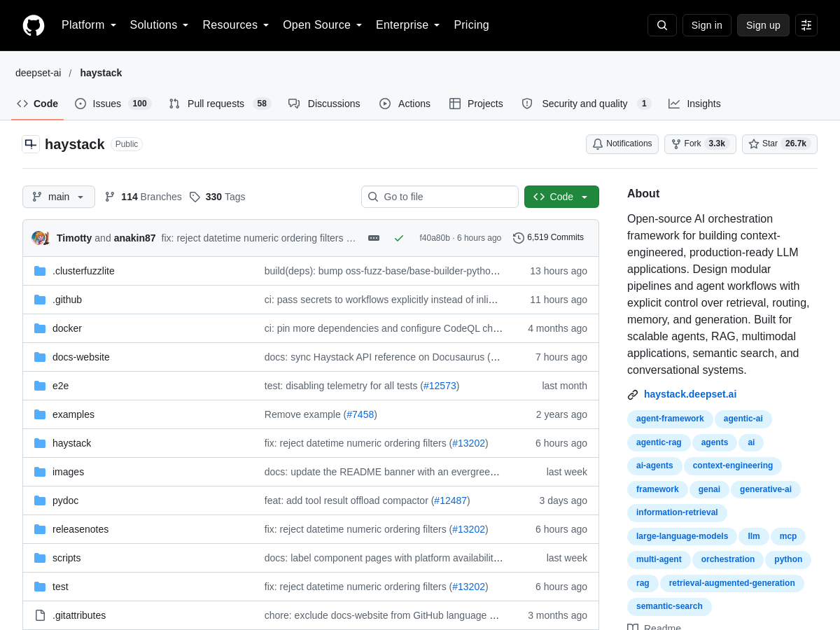Screen dimensions: 840x630
Task: Open pull request #12487 link
Action: 450,500
